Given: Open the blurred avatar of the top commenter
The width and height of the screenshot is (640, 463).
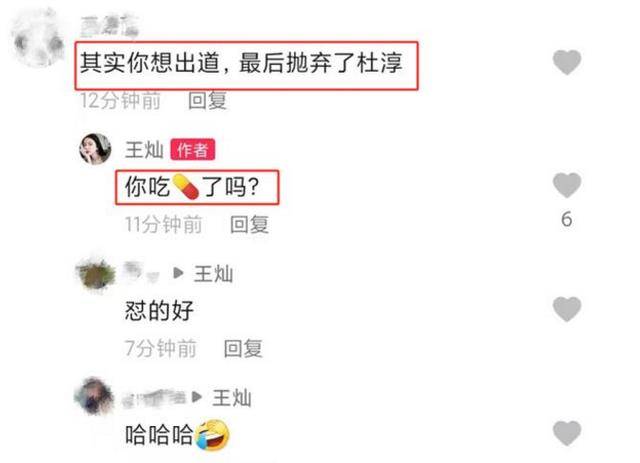Looking at the screenshot, I should pos(38,39).
